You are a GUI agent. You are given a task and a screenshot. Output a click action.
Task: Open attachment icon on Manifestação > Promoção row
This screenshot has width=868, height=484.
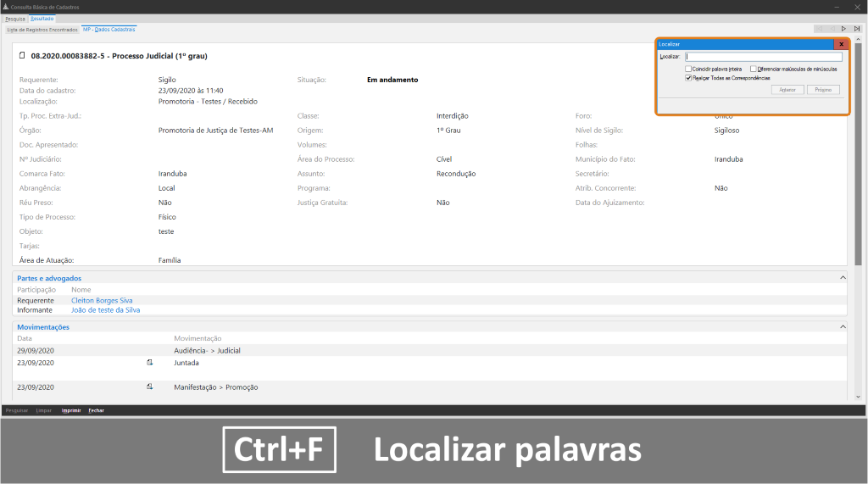(149, 387)
